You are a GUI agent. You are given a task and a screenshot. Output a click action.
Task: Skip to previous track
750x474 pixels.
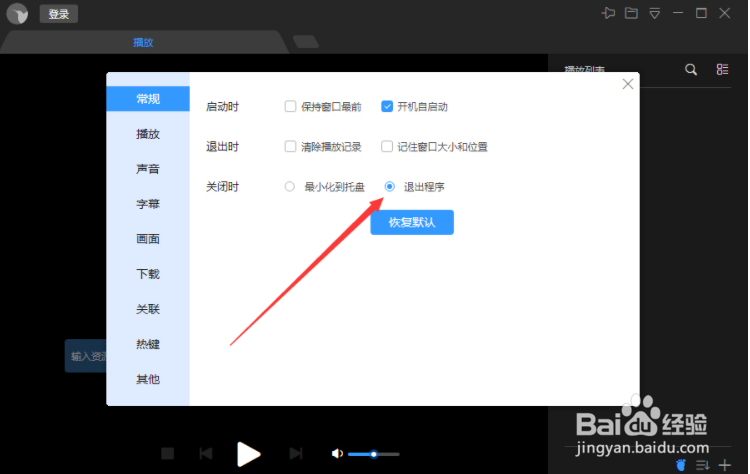pos(206,453)
